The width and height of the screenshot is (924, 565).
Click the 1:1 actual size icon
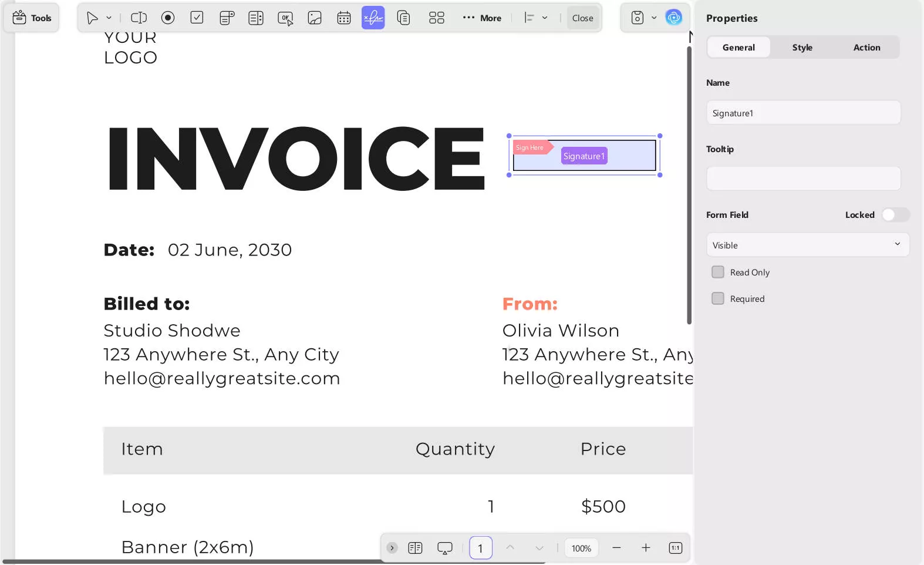pos(676,548)
